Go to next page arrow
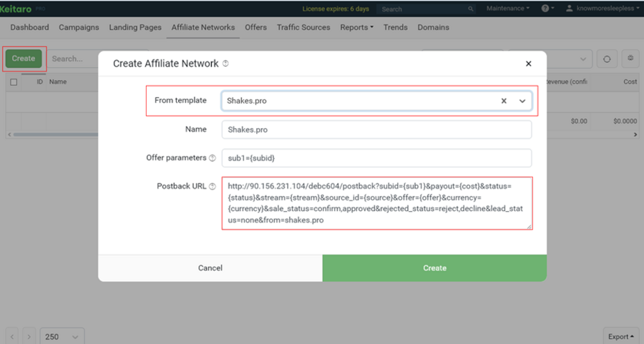This screenshot has height=344, width=644. pos(29,337)
